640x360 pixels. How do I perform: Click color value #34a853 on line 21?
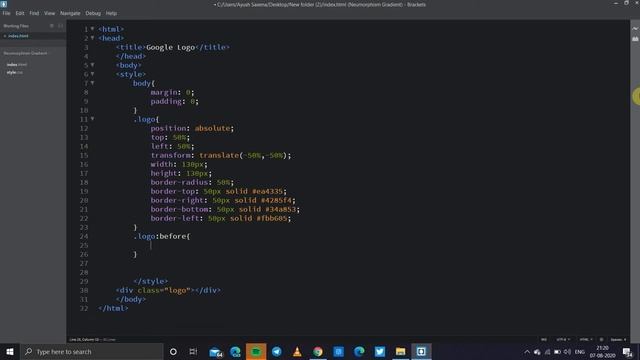[281, 209]
